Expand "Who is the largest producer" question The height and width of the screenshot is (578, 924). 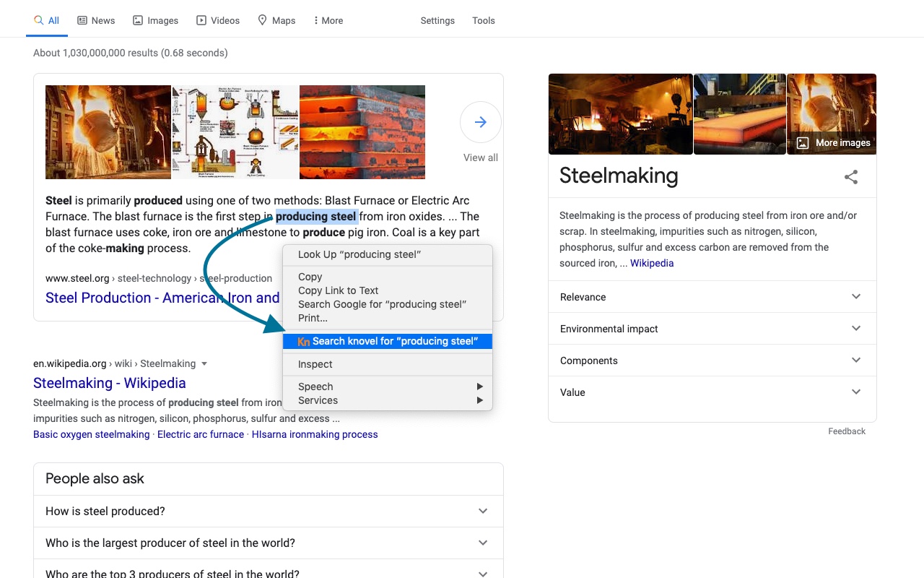(x=269, y=543)
